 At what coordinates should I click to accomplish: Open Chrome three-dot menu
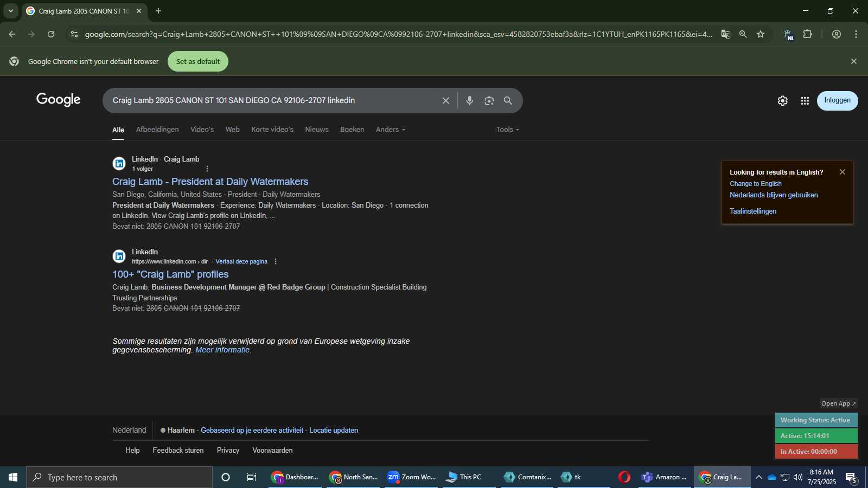856,34
